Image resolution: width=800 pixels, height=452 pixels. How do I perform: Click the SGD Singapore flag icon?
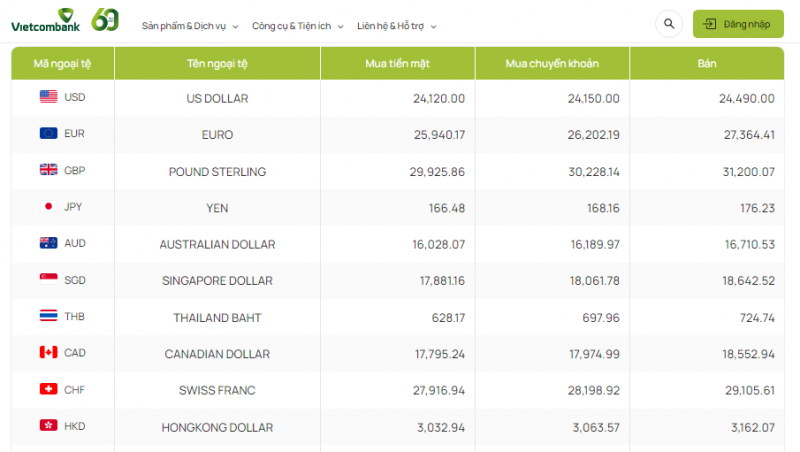click(x=48, y=280)
